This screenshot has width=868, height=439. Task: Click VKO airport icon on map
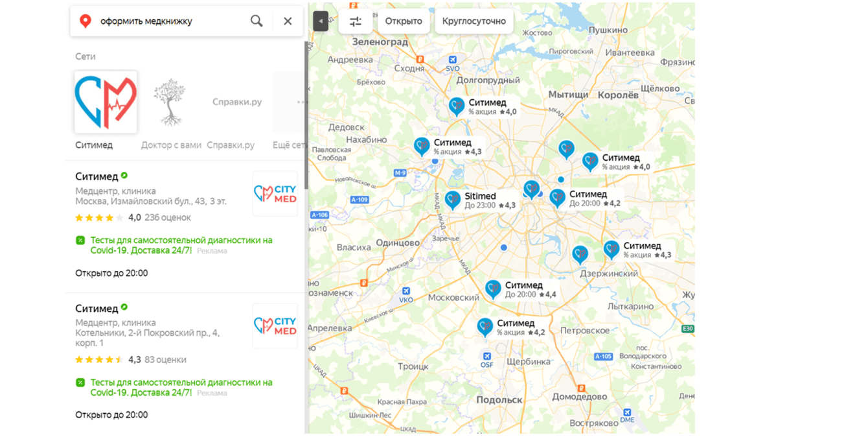[406, 292]
